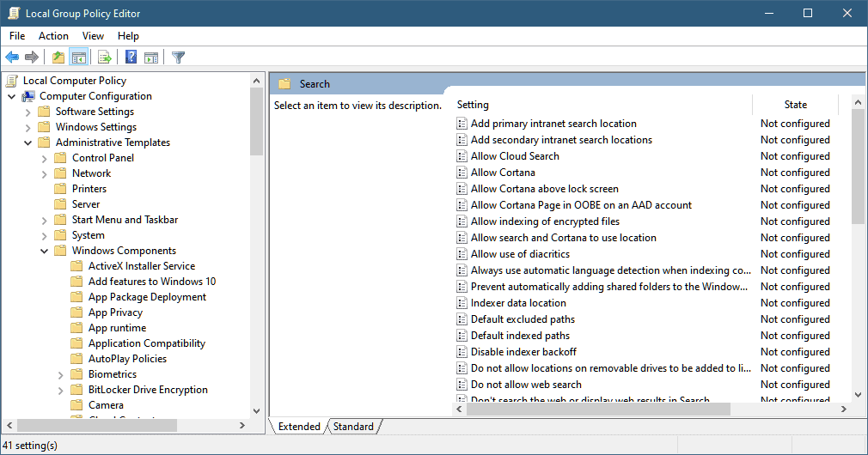
Task: Click the Forward arrow toolbar icon
Action: tap(32, 57)
